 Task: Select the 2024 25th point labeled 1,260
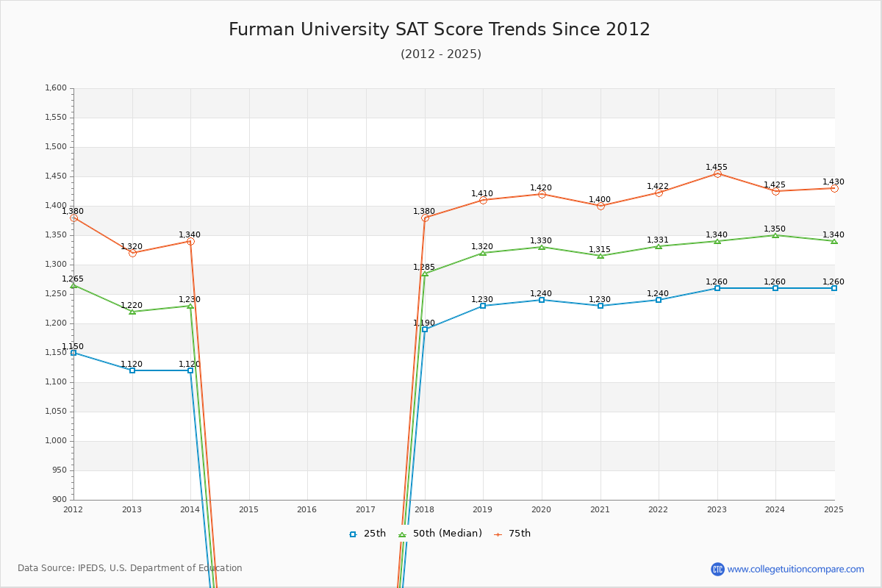[x=775, y=288]
